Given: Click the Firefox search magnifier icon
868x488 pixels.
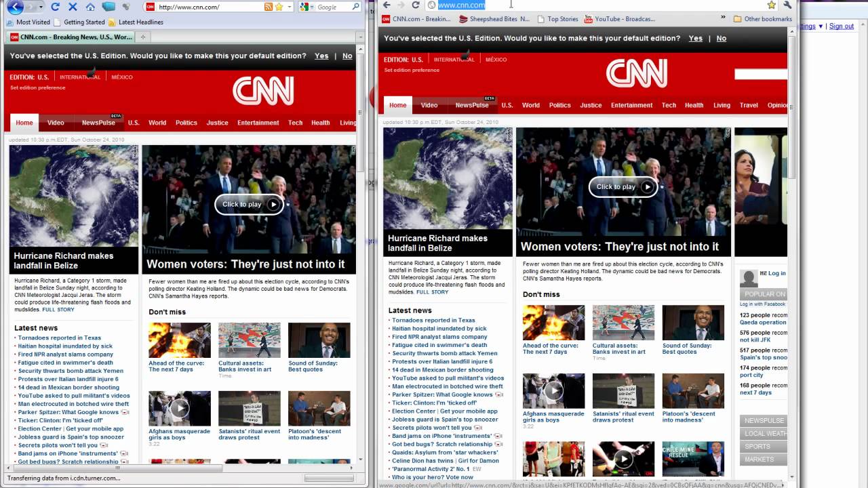Looking at the screenshot, I should click(355, 7).
